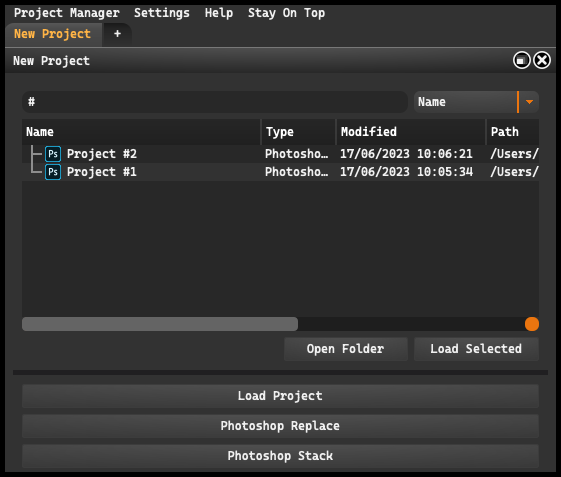Close the New Project panel
This screenshot has height=477, width=561.
click(542, 60)
